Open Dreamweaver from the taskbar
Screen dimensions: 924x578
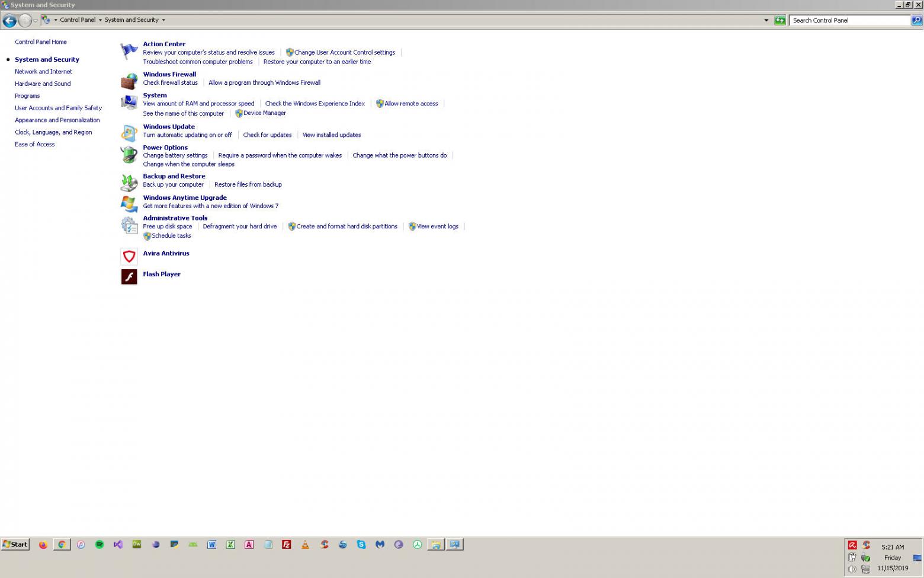(137, 544)
